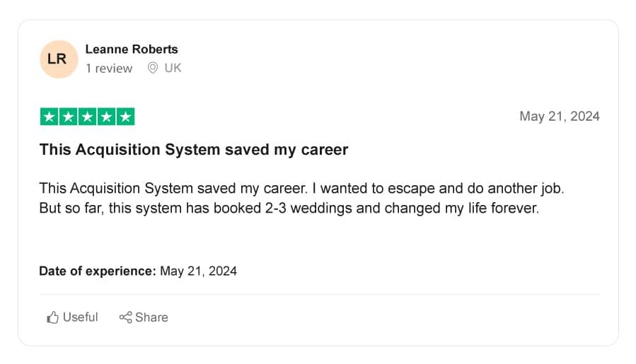Click the Share network icon
The image size is (636, 364).
125,317
